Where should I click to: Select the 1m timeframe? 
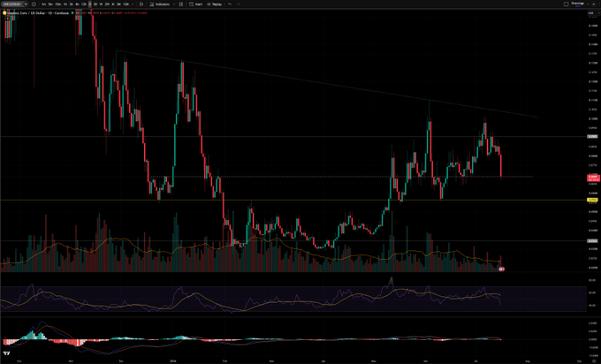click(x=43, y=4)
